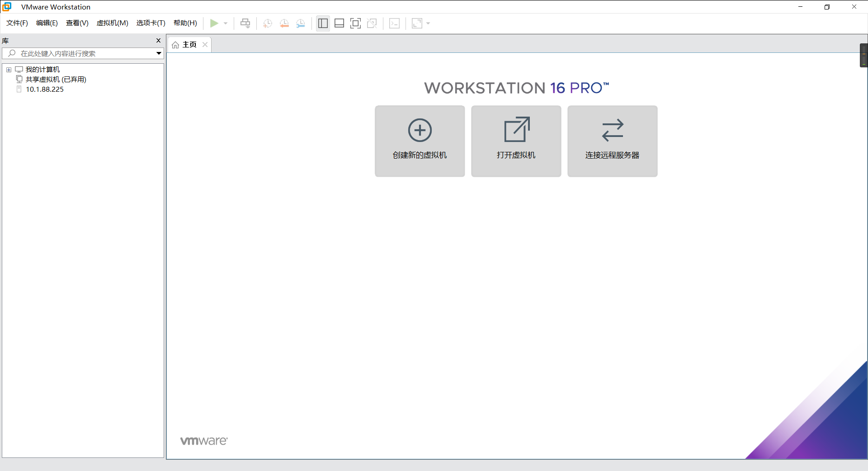Click the 创建新的虚拟机 tile
The image size is (868, 471).
420,141
